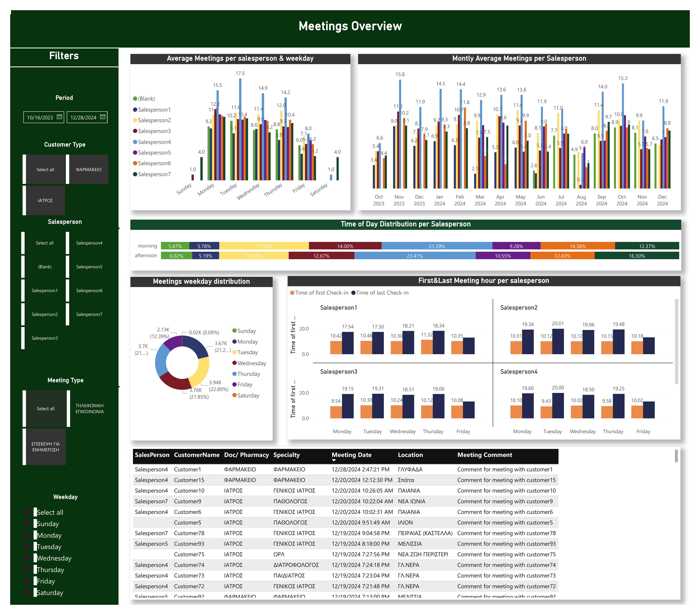Open the start date calendar picker icon
The height and width of the screenshot is (615, 700).
(x=59, y=117)
